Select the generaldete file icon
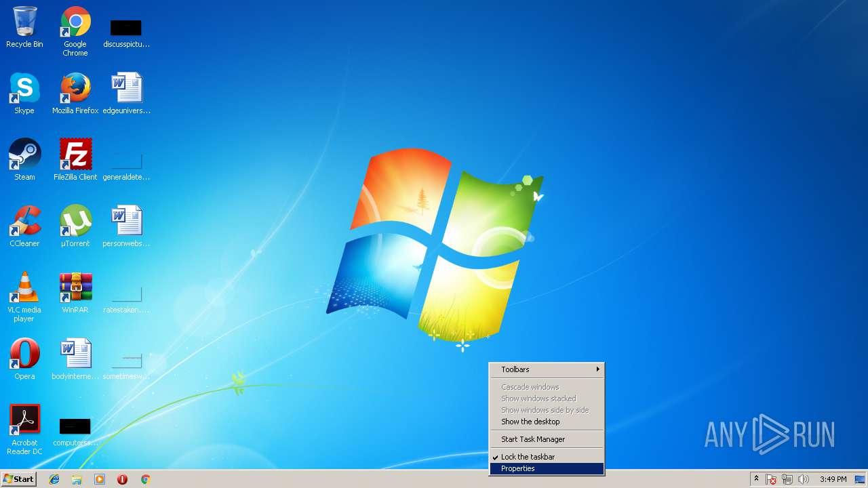Image resolution: width=868 pixels, height=488 pixels. pyautogui.click(x=126, y=165)
